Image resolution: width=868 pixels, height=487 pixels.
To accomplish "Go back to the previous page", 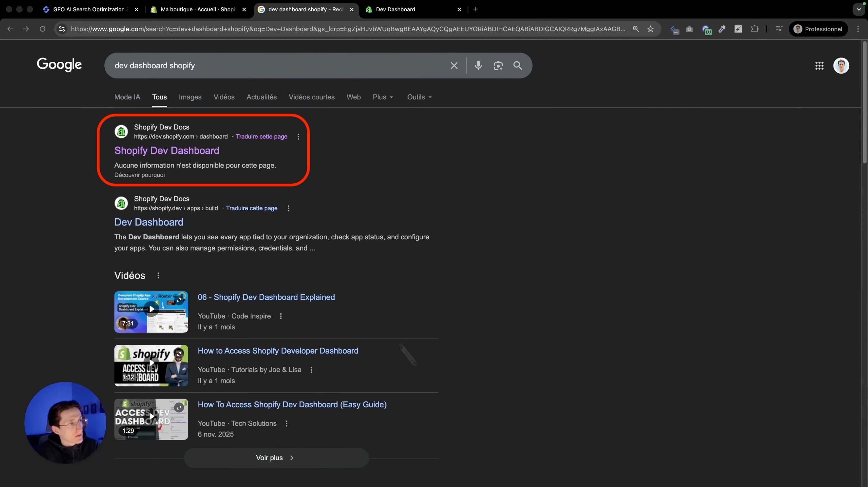I will (10, 29).
